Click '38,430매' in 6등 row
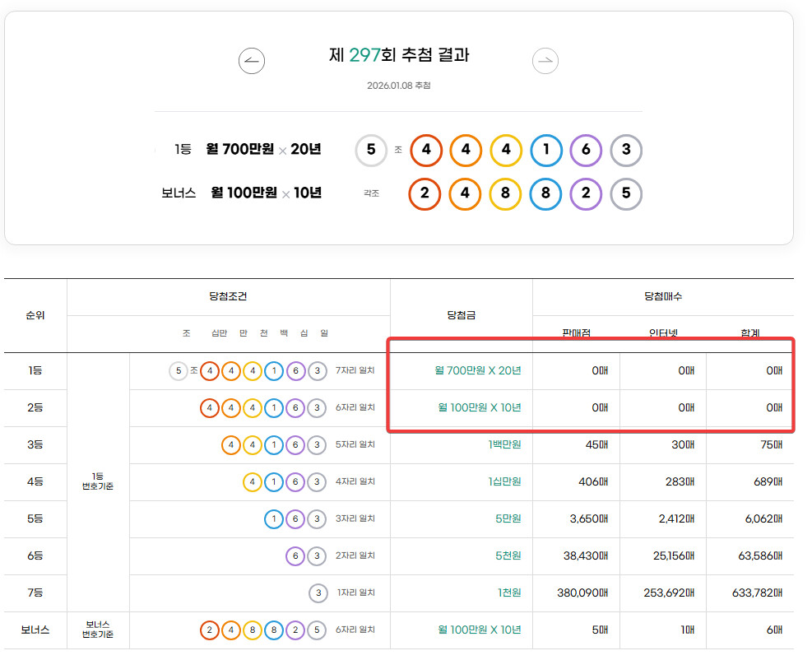Image resolution: width=812 pixels, height=660 pixels. [586, 555]
